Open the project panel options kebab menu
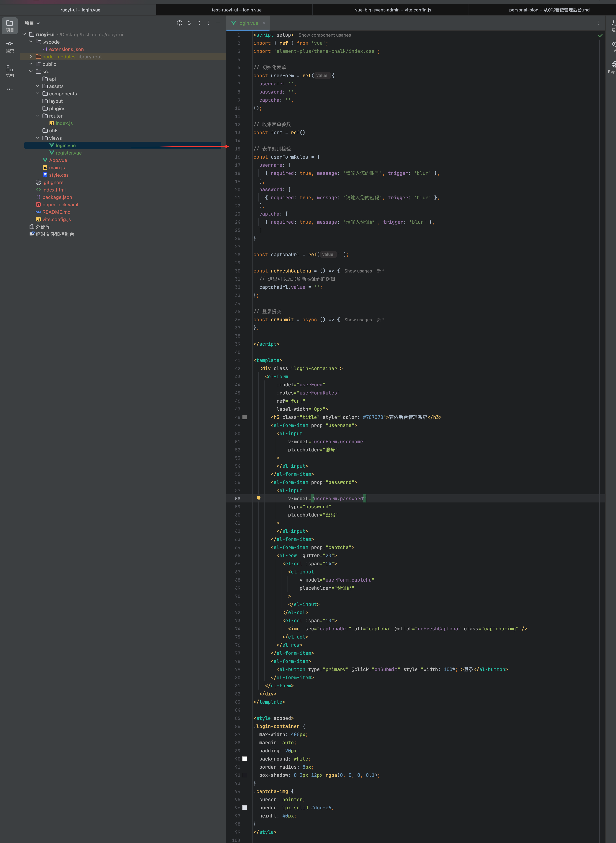This screenshot has width=616, height=843. (208, 23)
